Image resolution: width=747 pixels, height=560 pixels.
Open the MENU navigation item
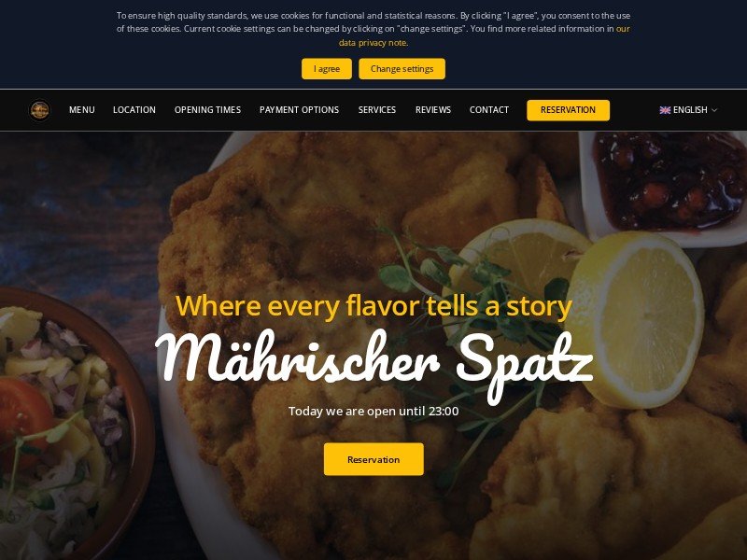tap(82, 110)
